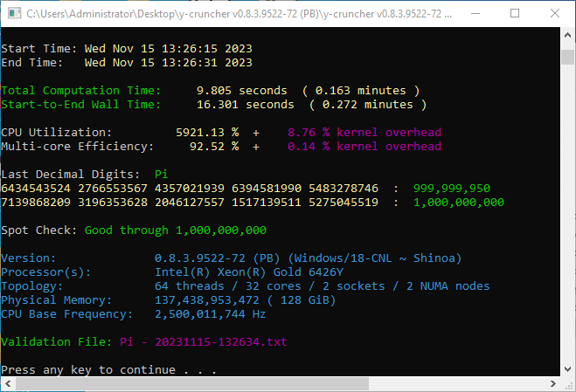The image size is (576, 392).
Task: Maximize the y-cruncher console window
Action: pyautogui.click(x=515, y=14)
